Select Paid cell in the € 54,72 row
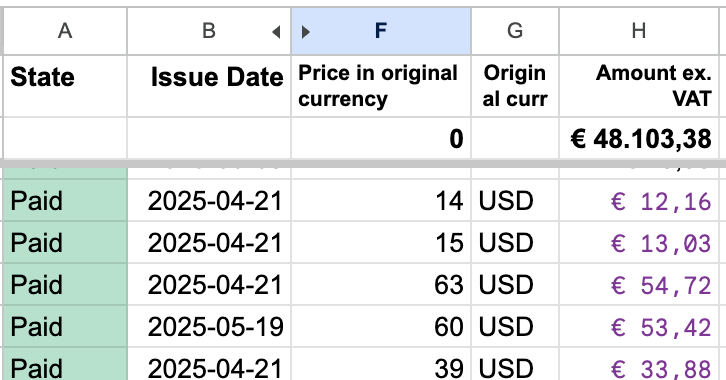Screen dimensions: 726x380 [65, 284]
